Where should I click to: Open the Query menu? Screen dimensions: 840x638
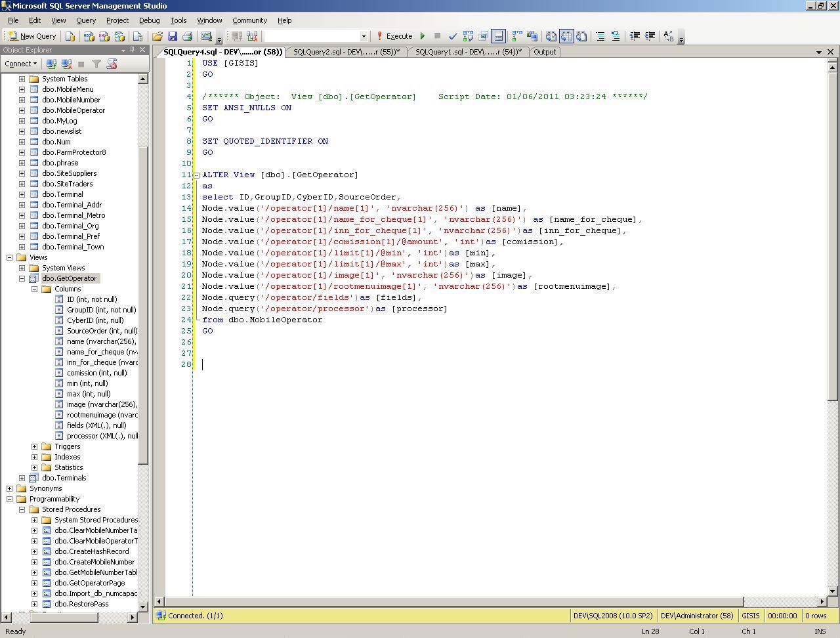(86, 20)
